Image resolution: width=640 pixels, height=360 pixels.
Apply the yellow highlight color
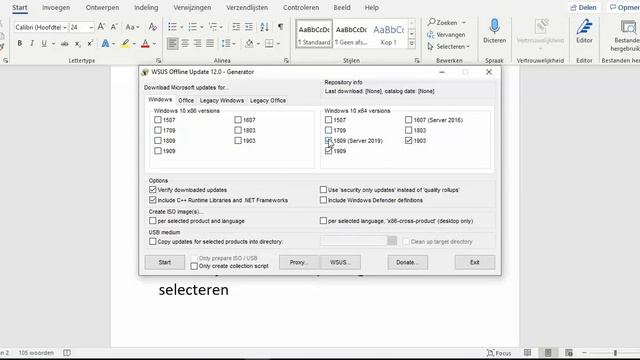tap(125, 43)
